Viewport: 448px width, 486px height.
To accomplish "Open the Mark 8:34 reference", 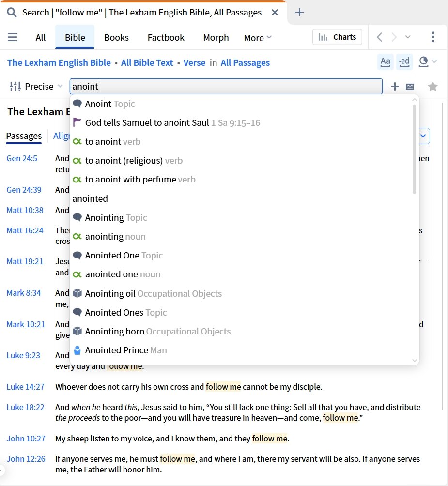I will point(24,293).
